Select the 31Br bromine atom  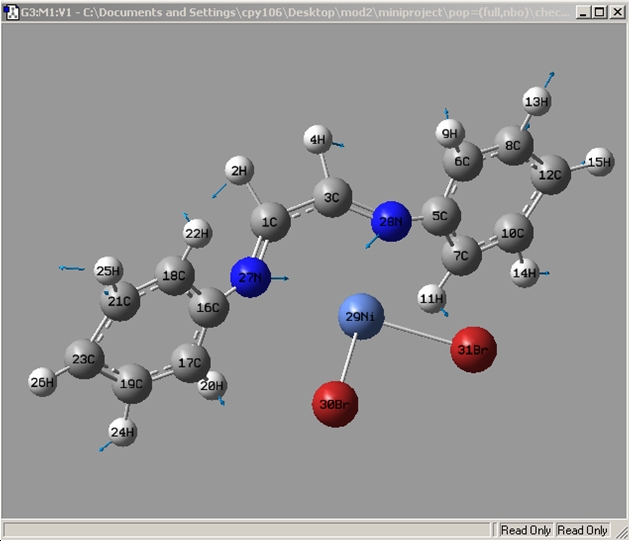coord(474,350)
